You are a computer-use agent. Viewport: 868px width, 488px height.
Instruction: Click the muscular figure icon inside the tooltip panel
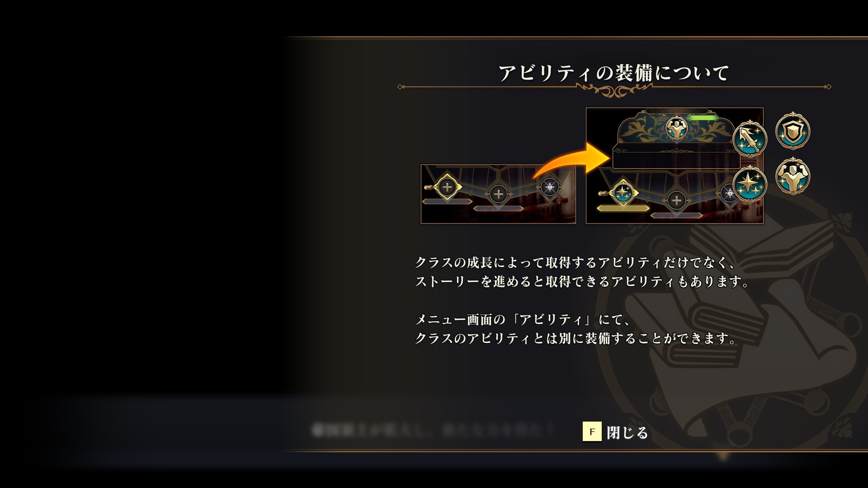tap(677, 129)
